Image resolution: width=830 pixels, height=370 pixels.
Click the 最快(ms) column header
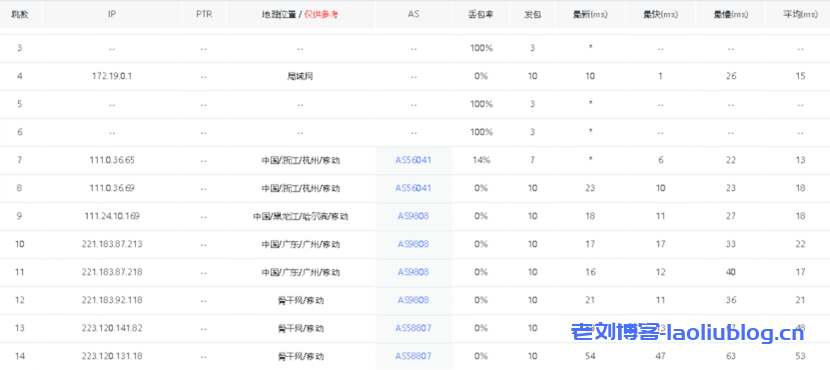click(x=660, y=14)
